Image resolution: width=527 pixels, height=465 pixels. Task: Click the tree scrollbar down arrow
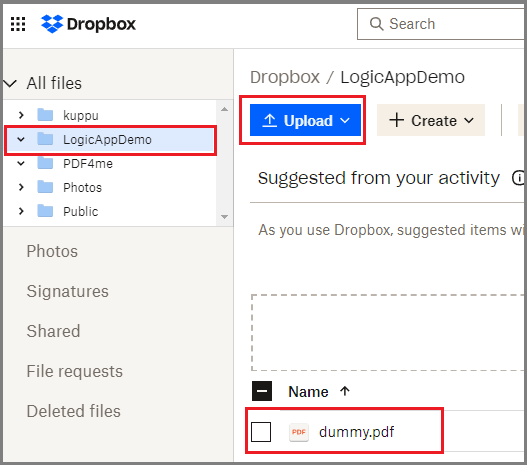[x=225, y=217]
